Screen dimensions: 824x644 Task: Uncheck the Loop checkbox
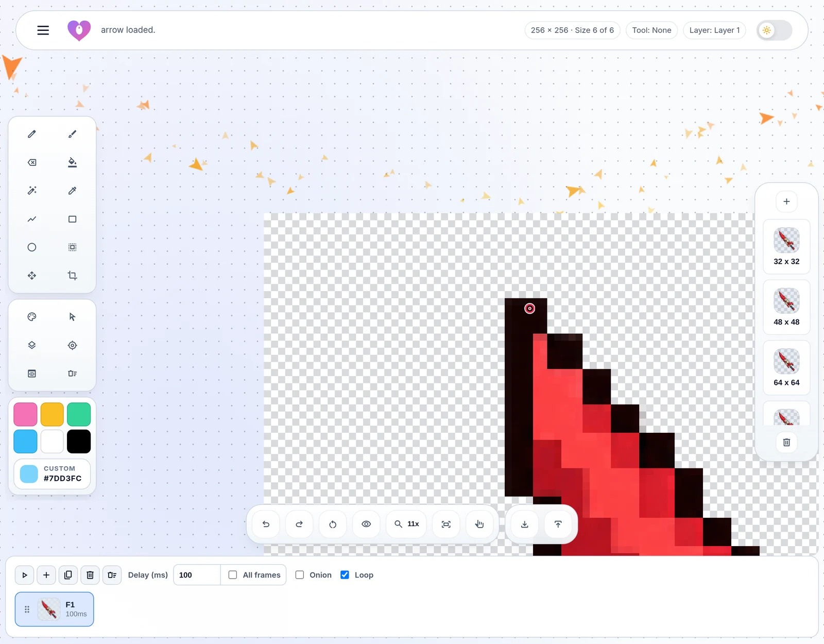345,575
